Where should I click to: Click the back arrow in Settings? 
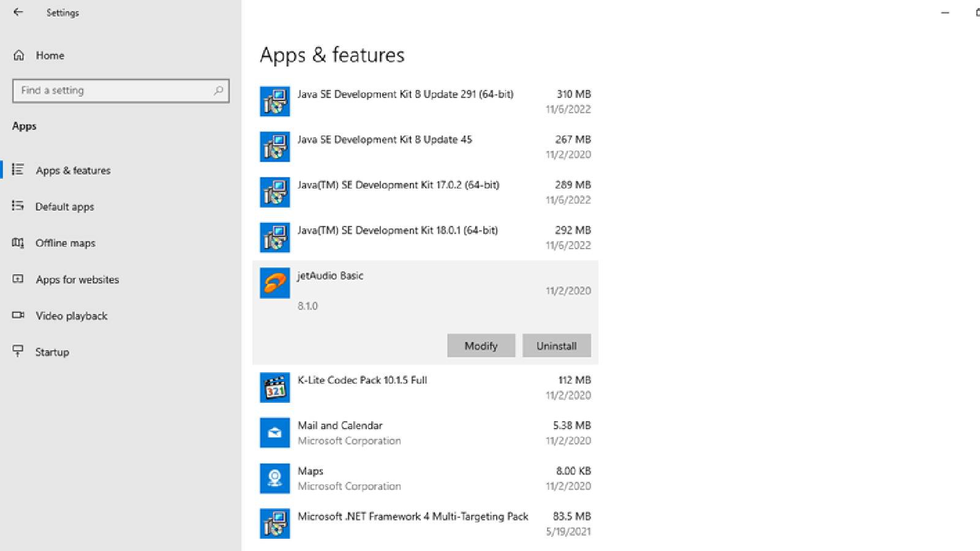18,12
